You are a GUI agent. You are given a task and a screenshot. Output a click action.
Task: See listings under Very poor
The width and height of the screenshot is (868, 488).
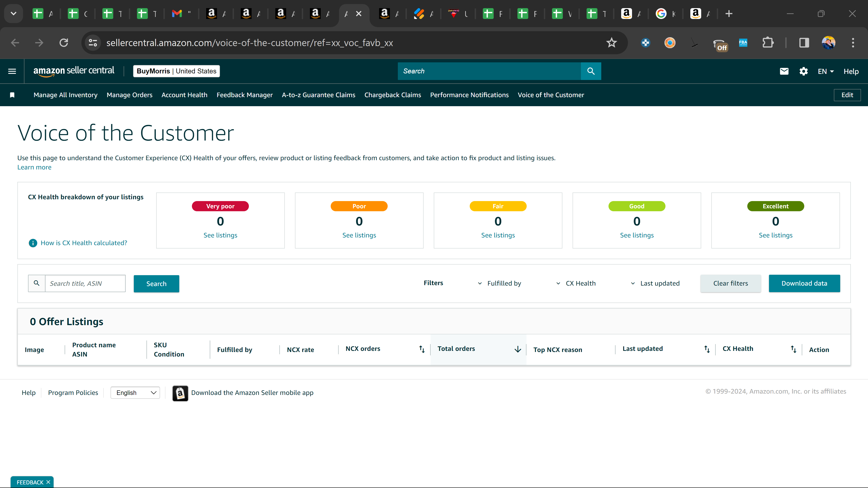(220, 235)
